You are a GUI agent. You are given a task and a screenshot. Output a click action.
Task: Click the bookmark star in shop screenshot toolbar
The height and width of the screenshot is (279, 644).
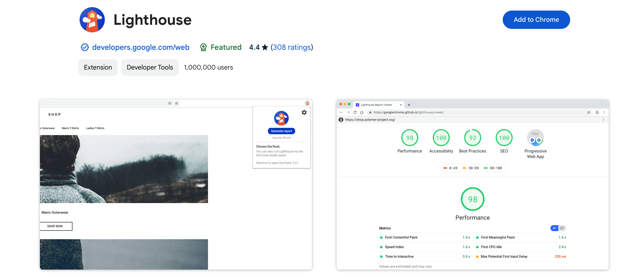177,103
